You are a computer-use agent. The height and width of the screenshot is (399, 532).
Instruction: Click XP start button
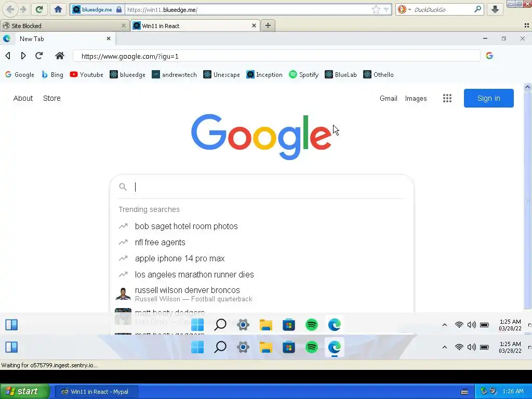(x=24, y=392)
